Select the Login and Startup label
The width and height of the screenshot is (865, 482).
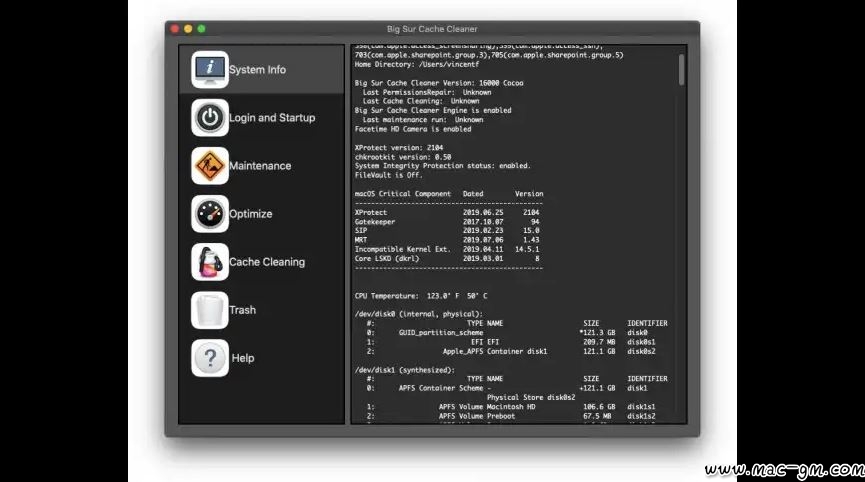pos(272,118)
